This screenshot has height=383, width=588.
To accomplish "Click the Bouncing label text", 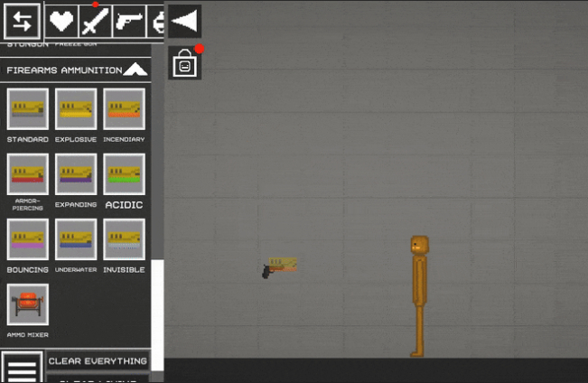I will 28,270.
